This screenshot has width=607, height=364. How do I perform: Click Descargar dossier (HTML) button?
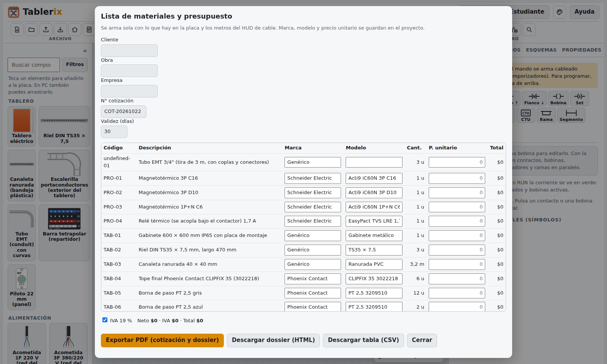[x=273, y=340]
